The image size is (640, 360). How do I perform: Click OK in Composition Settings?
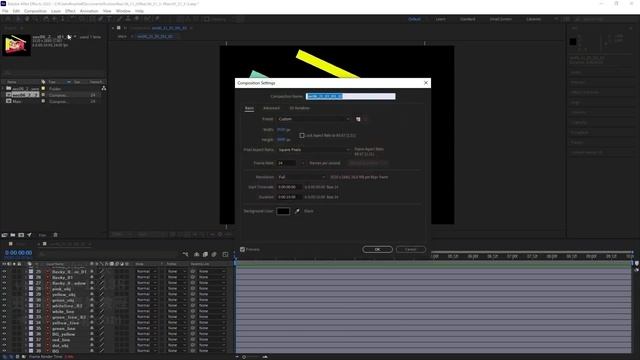coord(377,249)
